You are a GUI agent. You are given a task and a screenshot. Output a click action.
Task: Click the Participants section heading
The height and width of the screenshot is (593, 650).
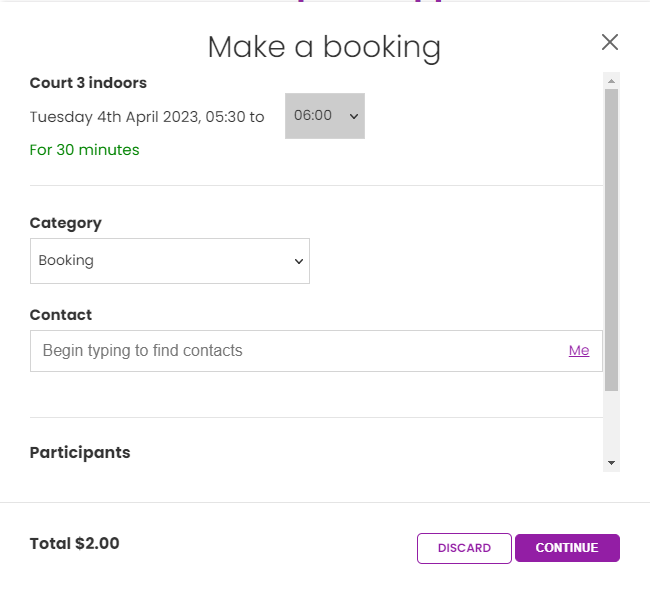tap(80, 452)
